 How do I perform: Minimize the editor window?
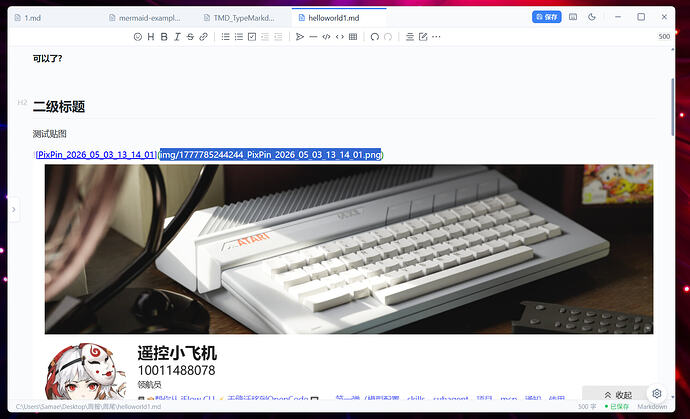tap(618, 17)
